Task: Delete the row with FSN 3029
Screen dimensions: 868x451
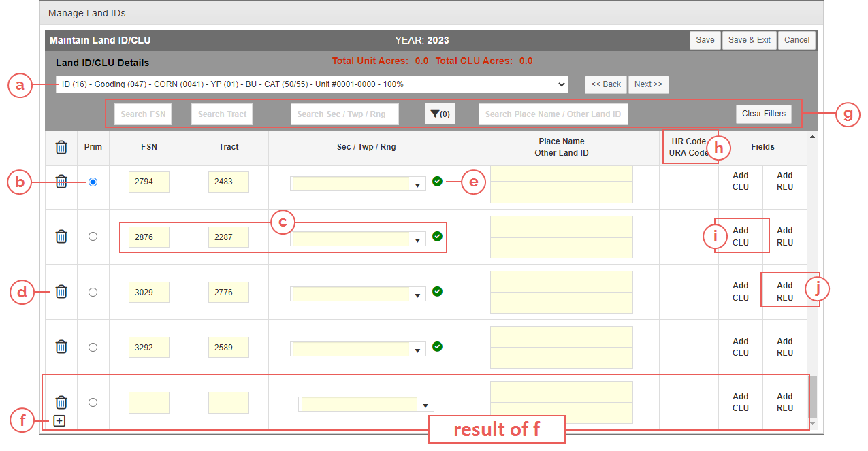Action: click(x=61, y=291)
